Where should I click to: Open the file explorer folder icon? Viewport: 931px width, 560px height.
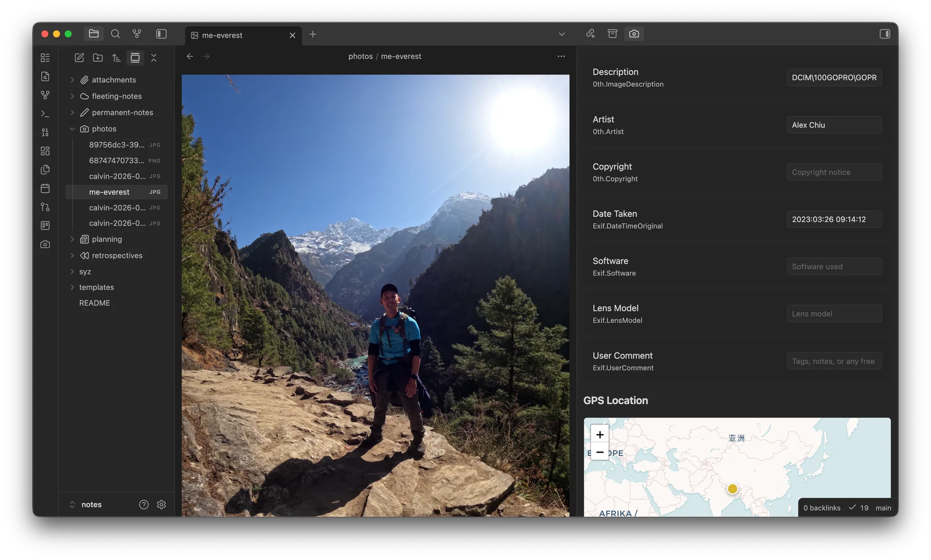point(94,34)
